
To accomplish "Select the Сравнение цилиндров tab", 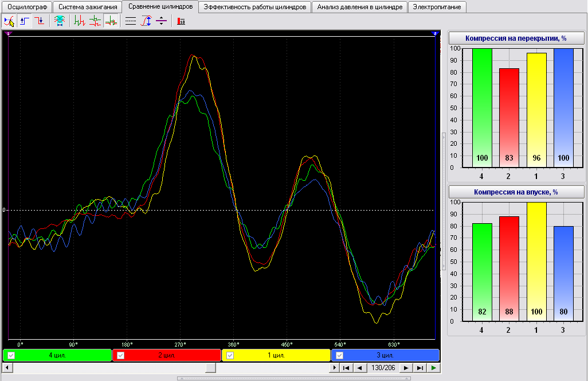I will point(160,6).
